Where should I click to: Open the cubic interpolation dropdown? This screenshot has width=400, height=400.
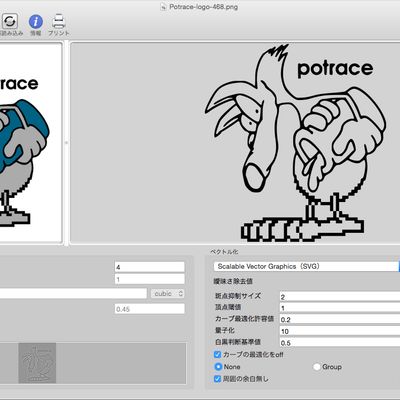tap(168, 294)
